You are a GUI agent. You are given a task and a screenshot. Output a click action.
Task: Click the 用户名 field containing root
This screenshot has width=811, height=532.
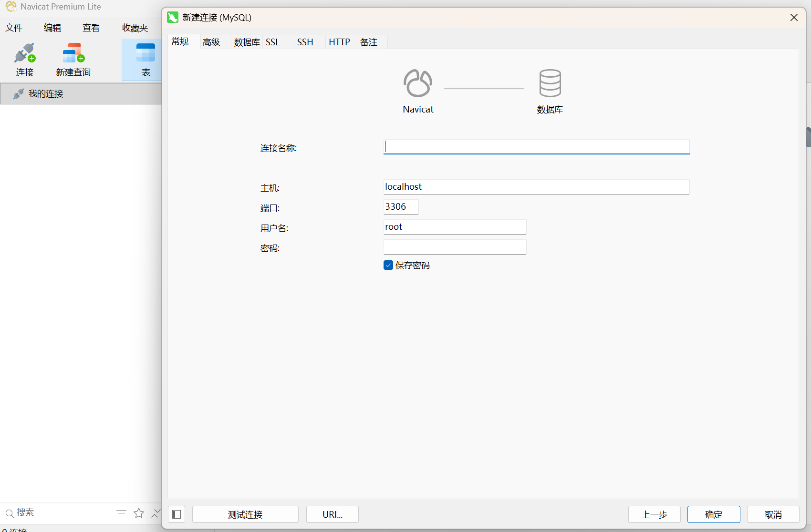click(x=455, y=227)
